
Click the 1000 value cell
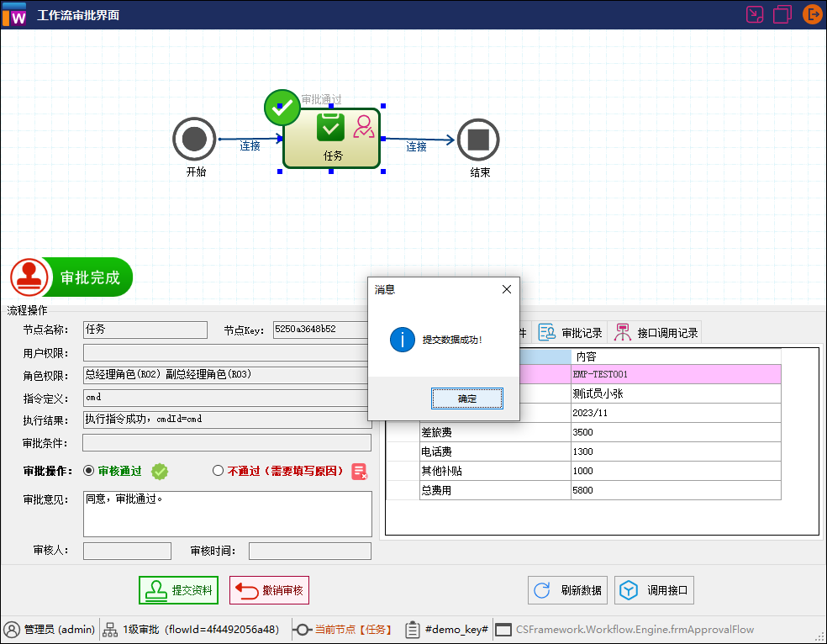coord(676,471)
